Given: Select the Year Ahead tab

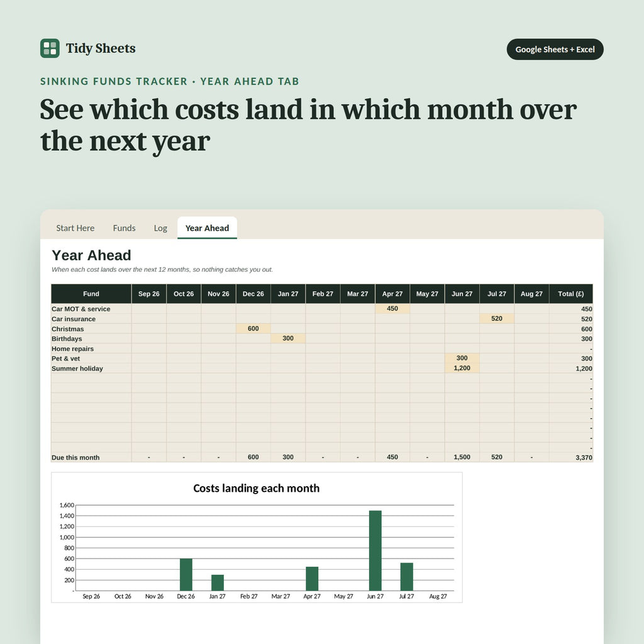Looking at the screenshot, I should point(207,228).
